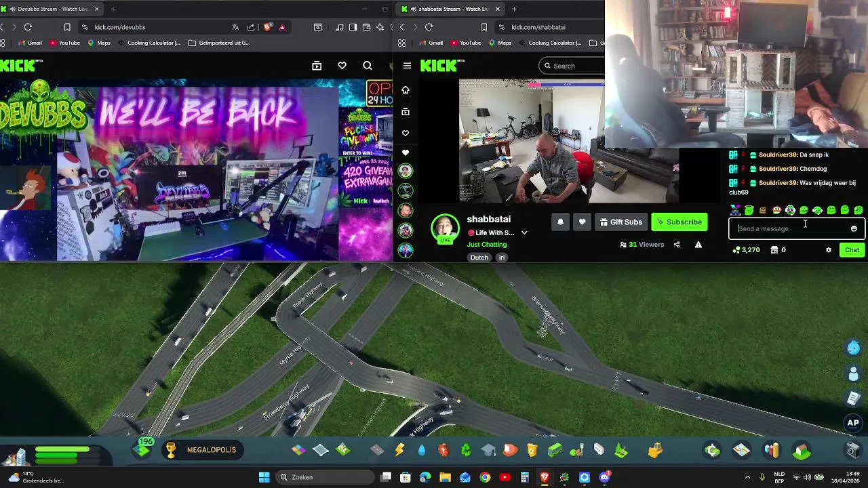
Task: Open Devubbs window Kick search icon
Action: click(x=368, y=66)
